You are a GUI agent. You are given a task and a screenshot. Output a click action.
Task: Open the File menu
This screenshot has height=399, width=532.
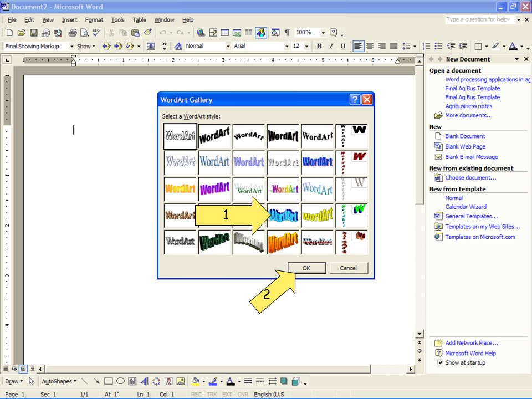pyautogui.click(x=12, y=20)
